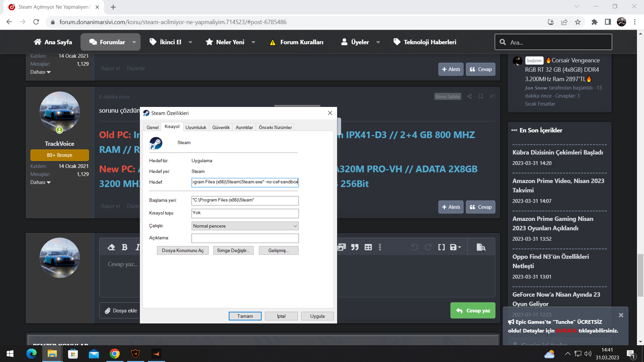Open Microsoft Edge from the taskbar
Viewport: 644px width, 362px height.
(31, 354)
